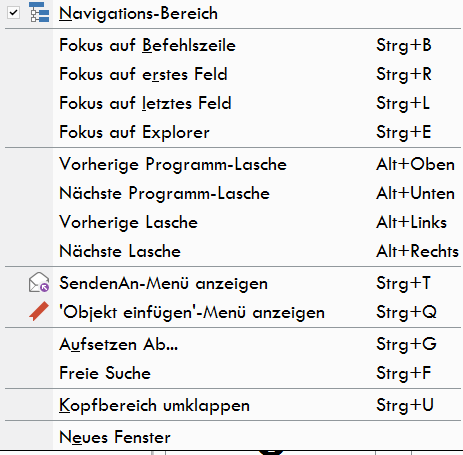Choose Fokus auf Explorer entry
The image size is (463, 455).
[233, 132]
